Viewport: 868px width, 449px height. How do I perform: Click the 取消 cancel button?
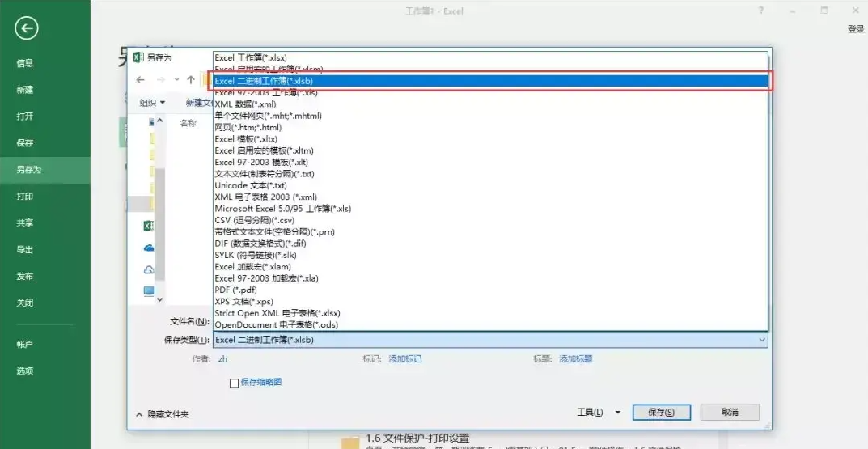click(730, 413)
